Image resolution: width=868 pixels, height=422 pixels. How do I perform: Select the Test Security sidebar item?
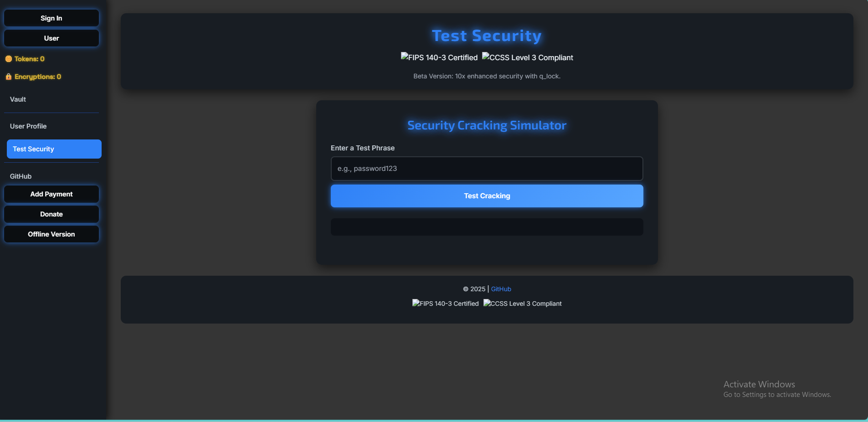(54, 149)
